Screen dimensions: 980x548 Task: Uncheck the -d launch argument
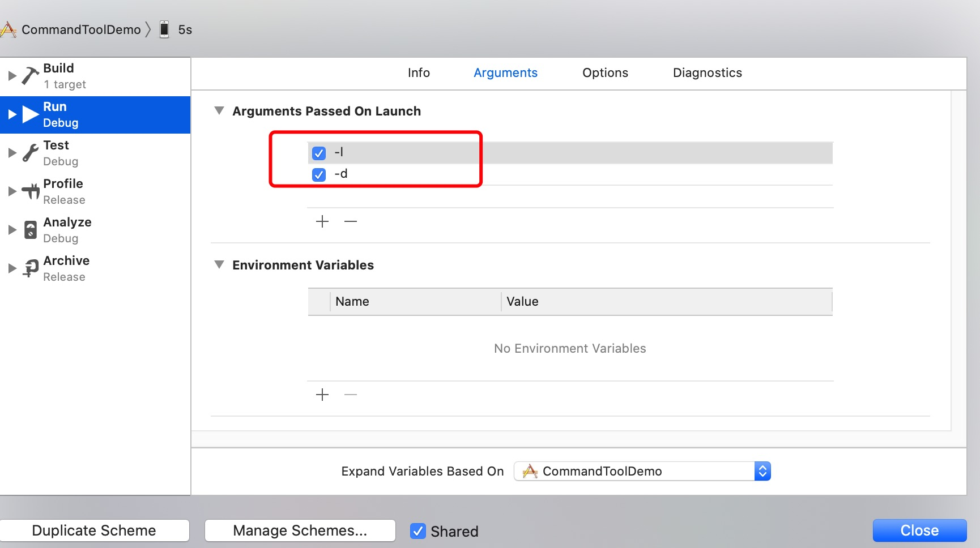tap(319, 174)
